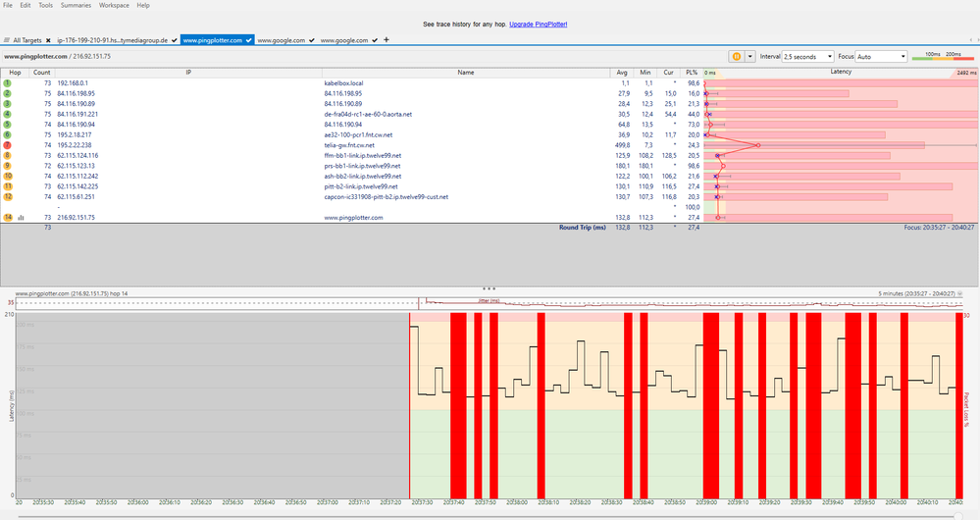Close the All Targets tab with its X

coord(48,40)
